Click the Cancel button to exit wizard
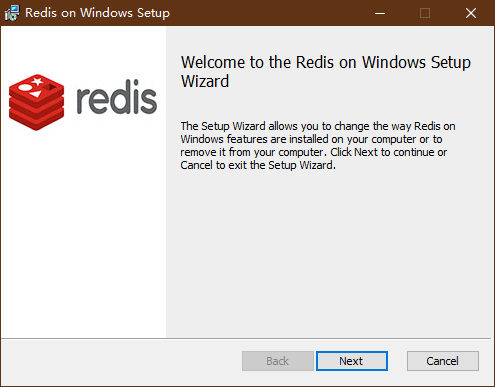This screenshot has height=387, width=495. coord(443,361)
